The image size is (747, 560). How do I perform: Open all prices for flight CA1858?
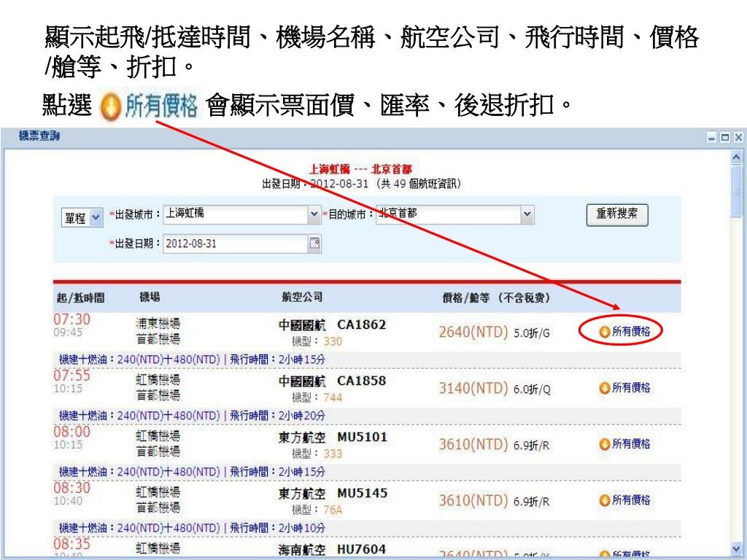[624, 388]
